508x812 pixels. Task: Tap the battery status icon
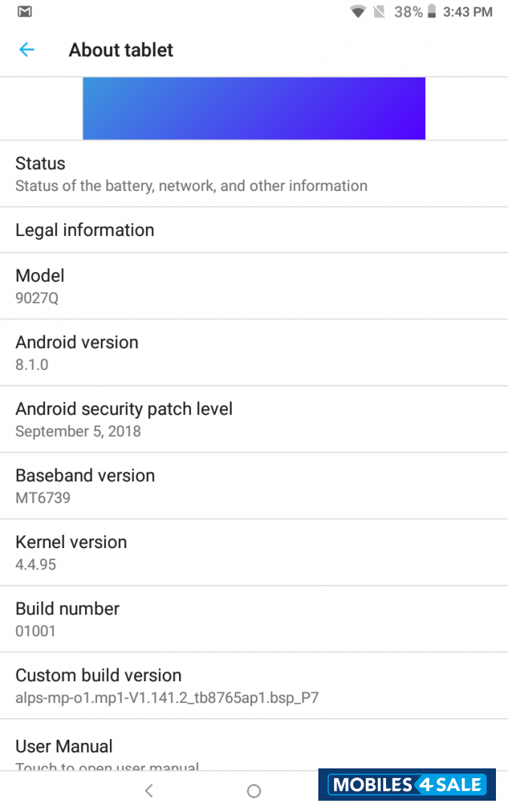tap(431, 12)
